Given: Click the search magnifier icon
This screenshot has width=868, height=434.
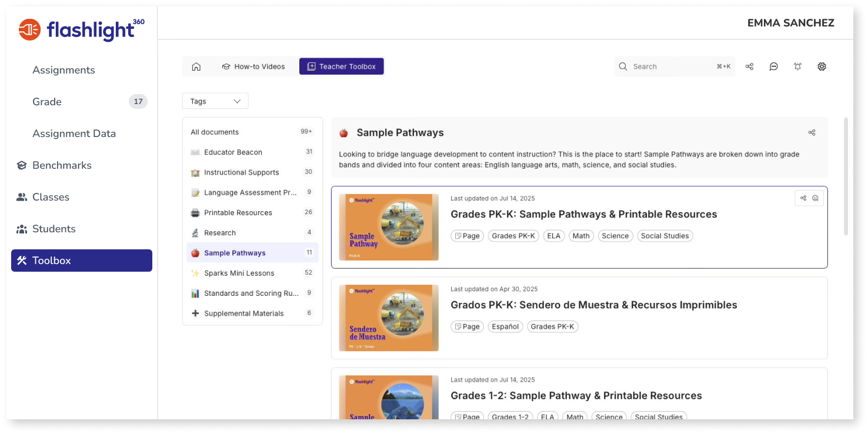Looking at the screenshot, I should click(623, 66).
